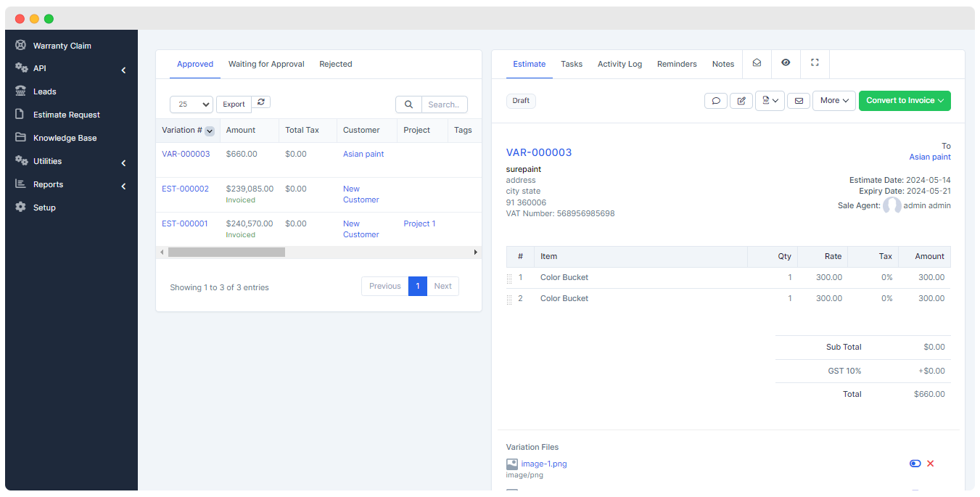Open the Activity Log tab
The width and height of the screenshot is (980, 497).
coord(619,64)
